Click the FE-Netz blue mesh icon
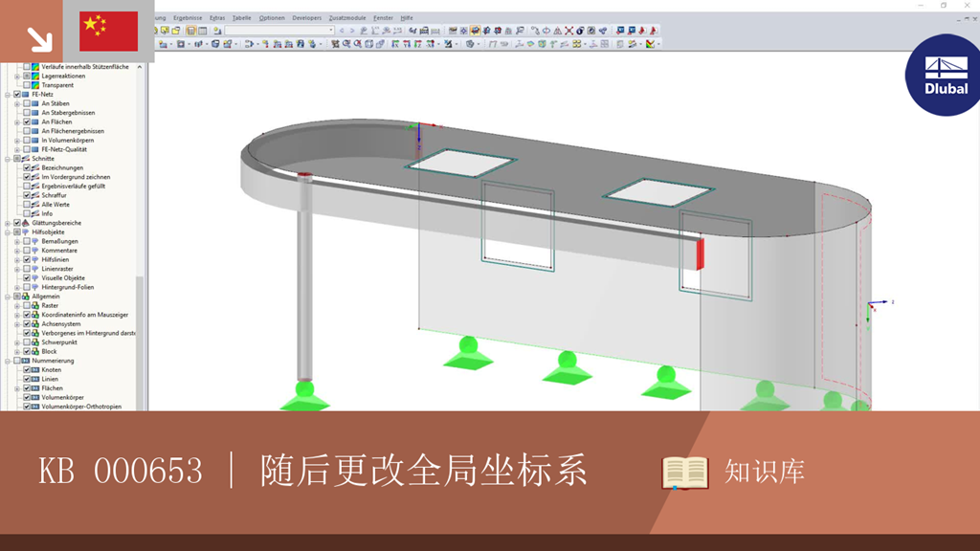Screen dimensions: 980x551 pyautogui.click(x=26, y=95)
